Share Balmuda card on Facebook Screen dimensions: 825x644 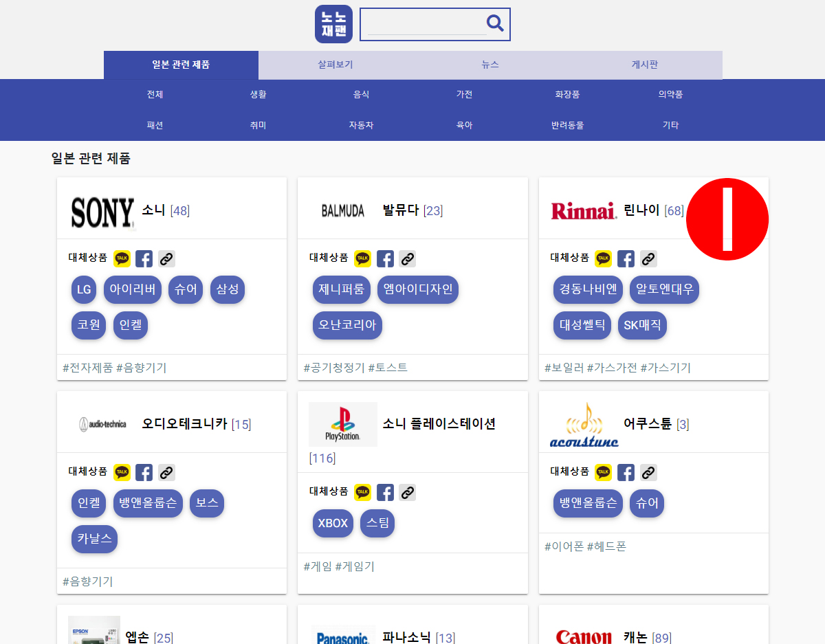(385, 258)
